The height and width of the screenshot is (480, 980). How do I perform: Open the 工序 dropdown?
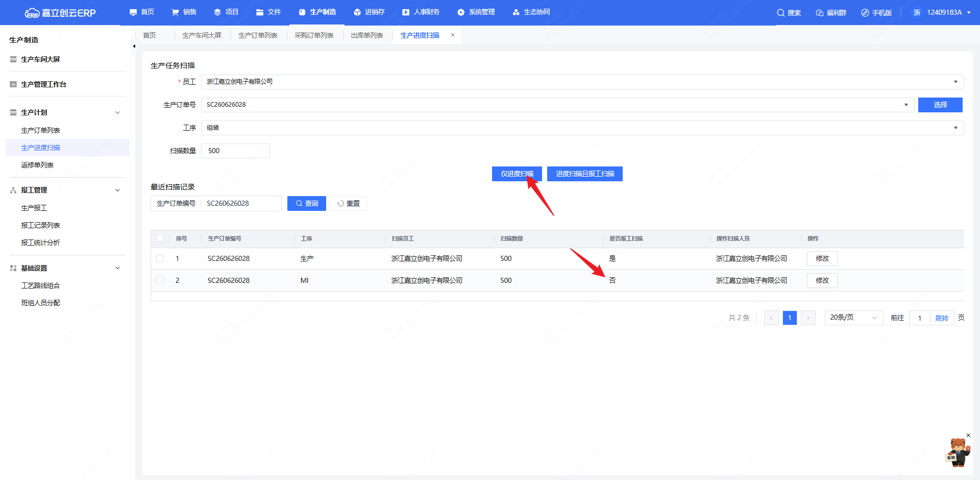582,128
